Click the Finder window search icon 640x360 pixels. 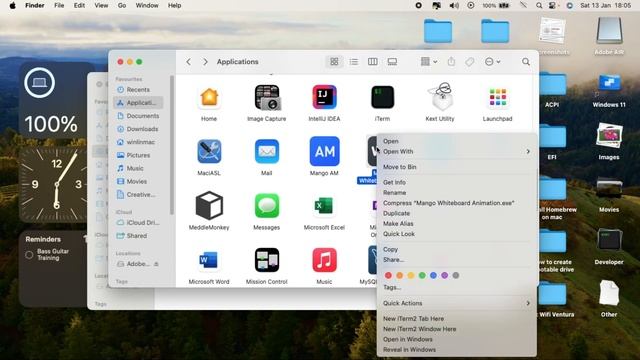(x=526, y=62)
